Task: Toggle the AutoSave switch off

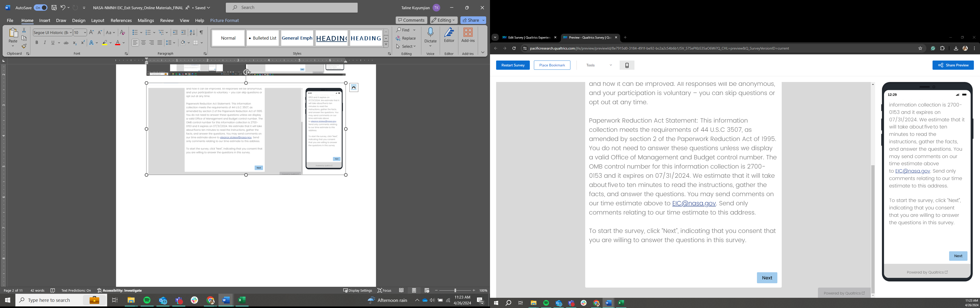Action: pos(40,8)
